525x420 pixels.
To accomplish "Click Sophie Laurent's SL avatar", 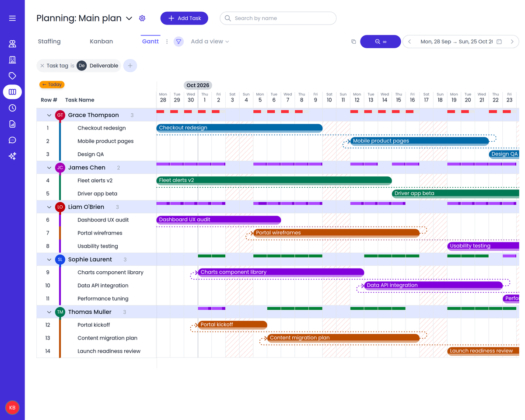I will click(x=60, y=259).
